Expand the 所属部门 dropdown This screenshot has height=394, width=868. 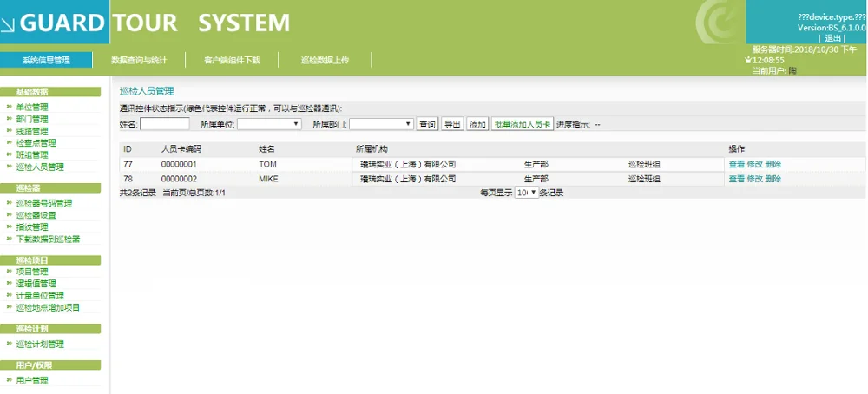coord(381,125)
